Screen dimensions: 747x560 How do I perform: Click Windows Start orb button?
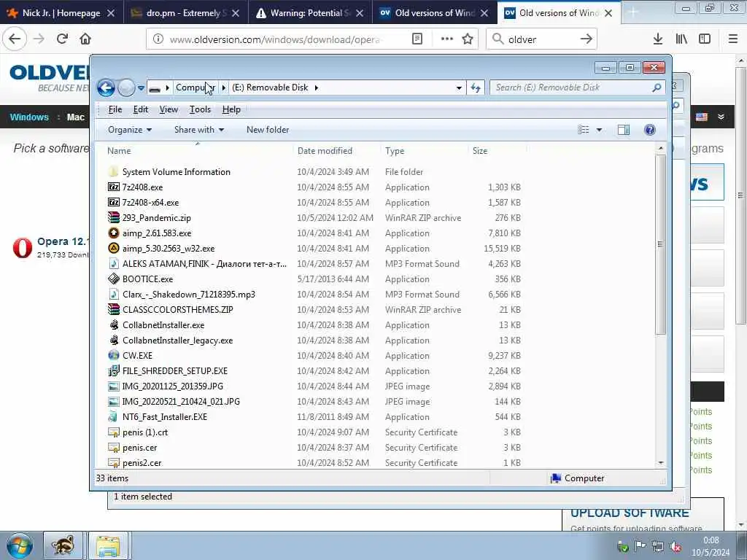click(20, 545)
